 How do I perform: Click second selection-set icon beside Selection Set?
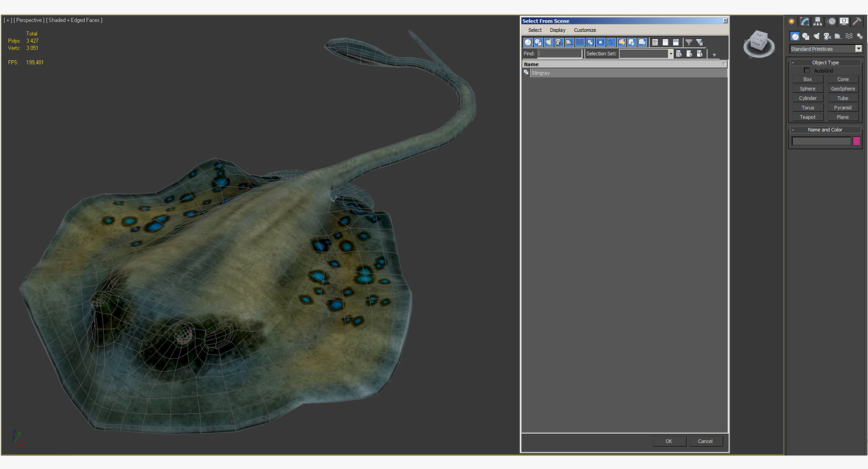[x=689, y=53]
